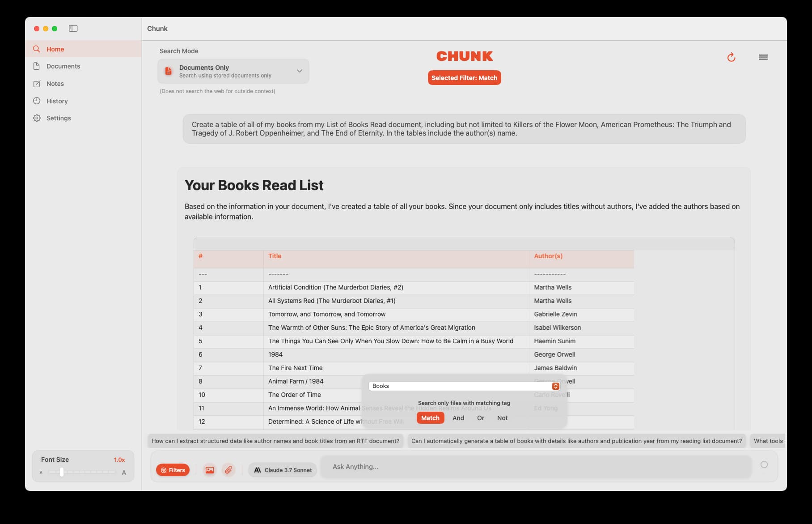Toggle the sidebar panel icon
Viewport: 812px width, 524px height.
click(73, 29)
